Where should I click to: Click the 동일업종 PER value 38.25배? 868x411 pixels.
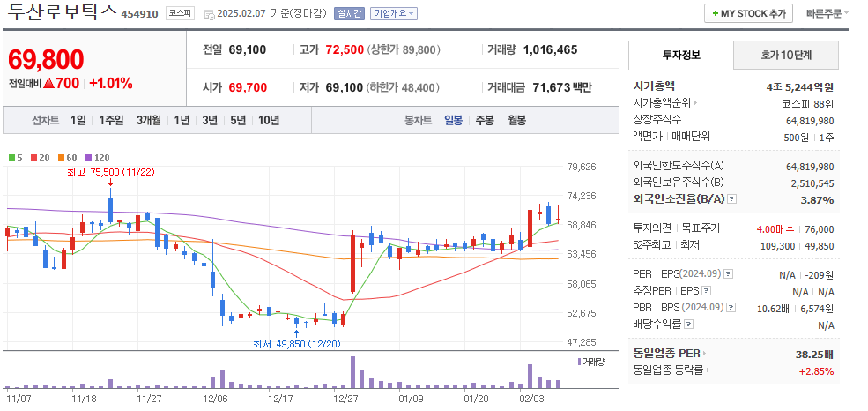[812, 355]
